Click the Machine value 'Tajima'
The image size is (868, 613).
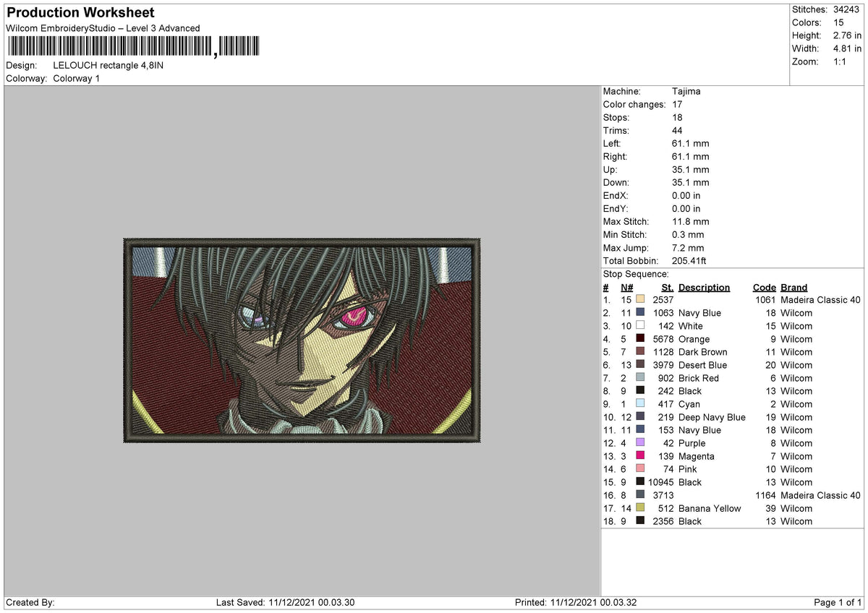pyautogui.click(x=686, y=92)
